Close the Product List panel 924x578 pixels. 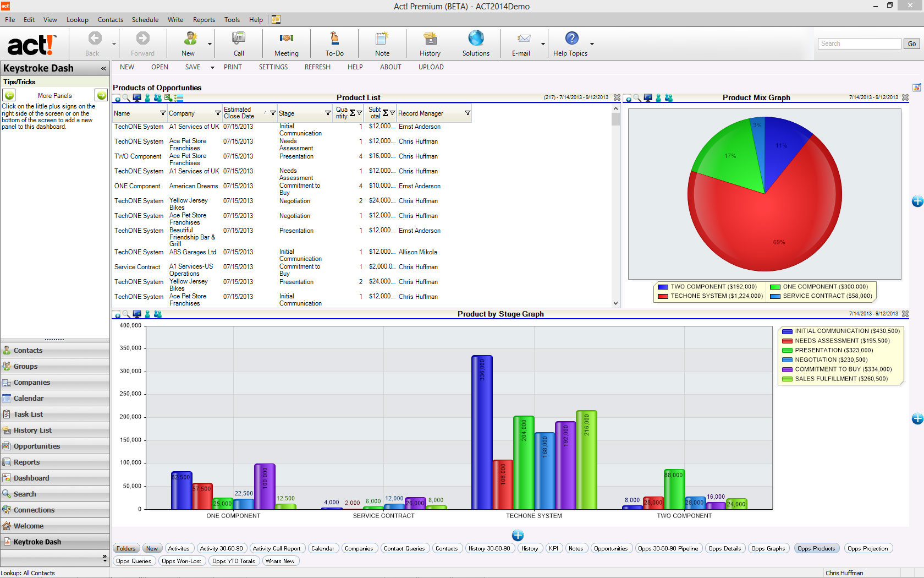617,97
